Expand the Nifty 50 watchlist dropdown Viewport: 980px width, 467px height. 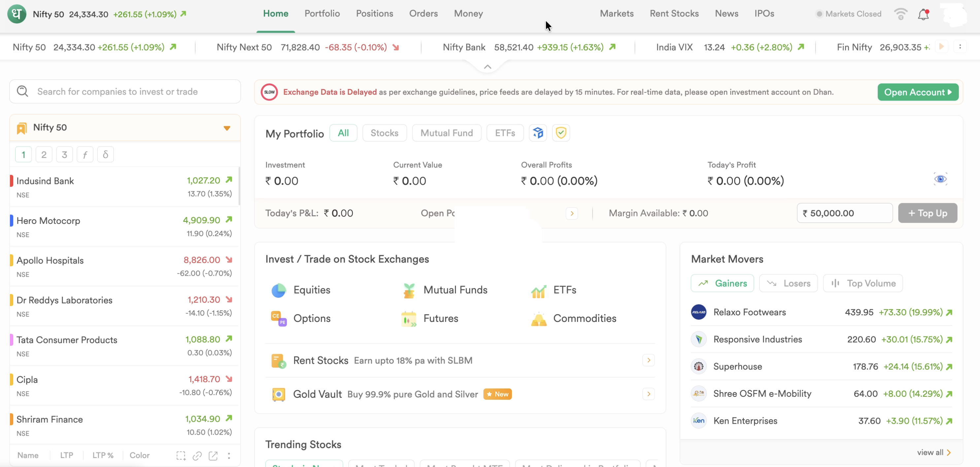point(227,128)
